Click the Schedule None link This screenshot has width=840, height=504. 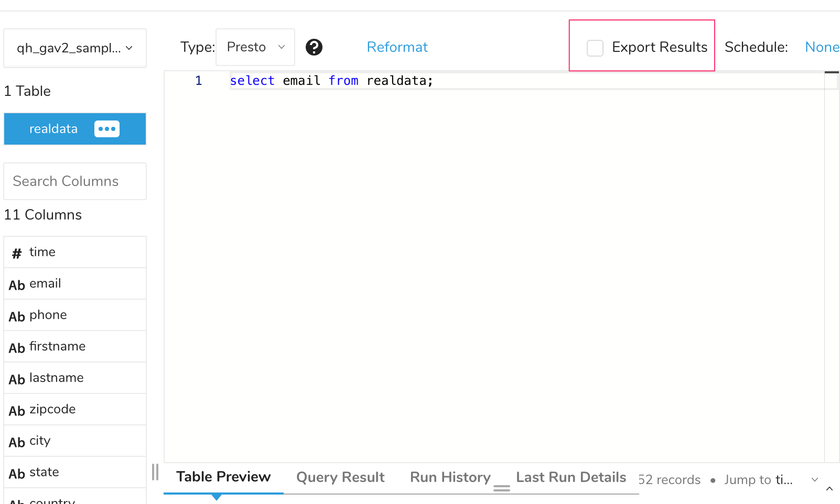coord(822,47)
